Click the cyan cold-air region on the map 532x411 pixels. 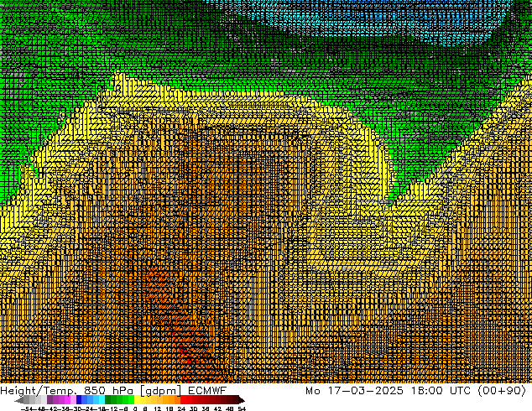pyautogui.click(x=373, y=18)
